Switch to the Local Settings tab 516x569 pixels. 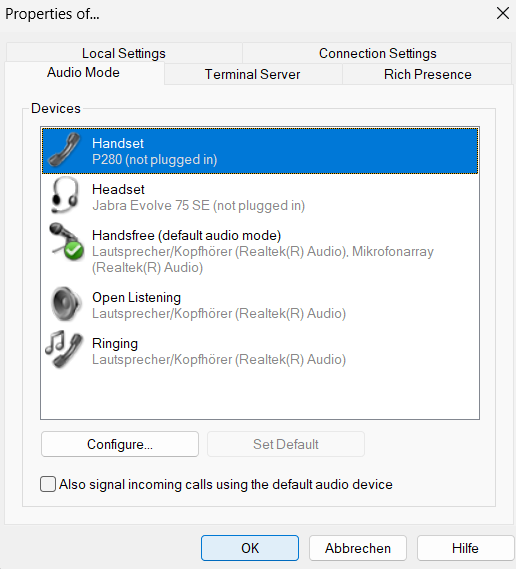(124, 53)
